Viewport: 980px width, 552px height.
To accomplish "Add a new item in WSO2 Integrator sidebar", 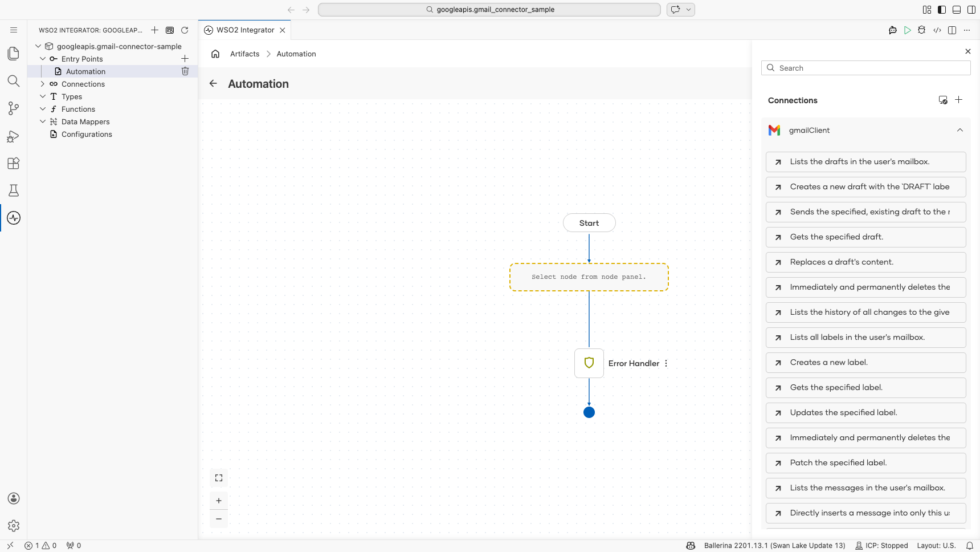I will coord(155,30).
